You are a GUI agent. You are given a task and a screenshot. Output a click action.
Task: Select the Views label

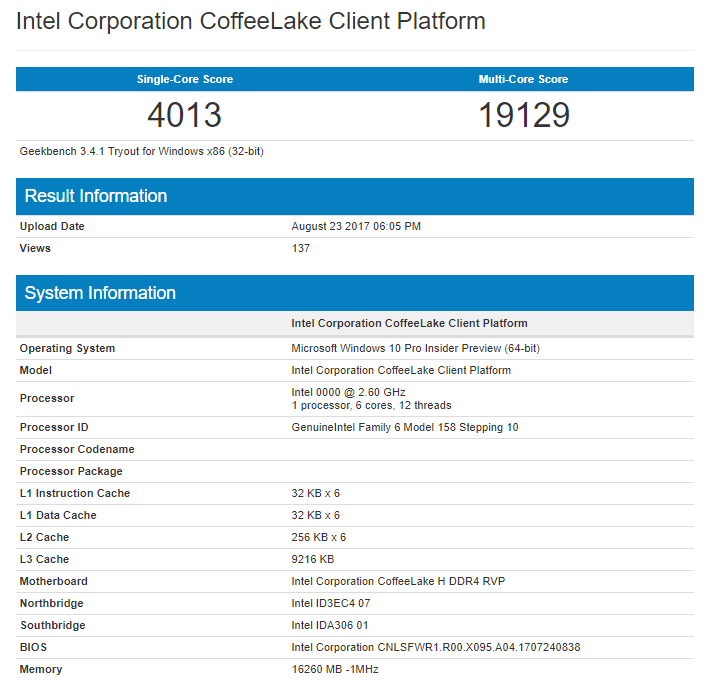pos(35,248)
